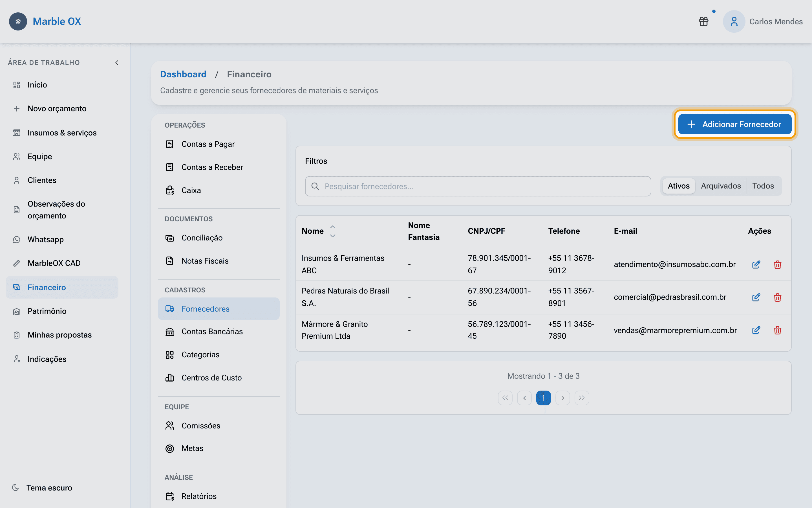The width and height of the screenshot is (812, 508).
Task: Open the Equipe section
Action: coord(62,157)
